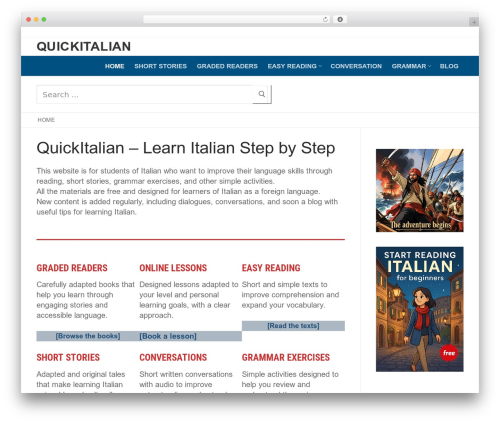Go to the Home menu item
Image resolution: width=500 pixels, height=423 pixels.
(115, 66)
